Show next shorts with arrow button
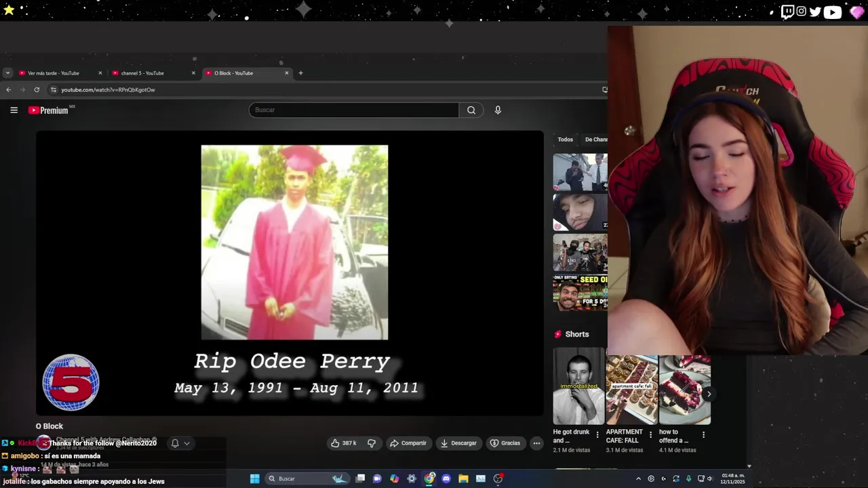Image resolution: width=868 pixels, height=488 pixels. (709, 394)
